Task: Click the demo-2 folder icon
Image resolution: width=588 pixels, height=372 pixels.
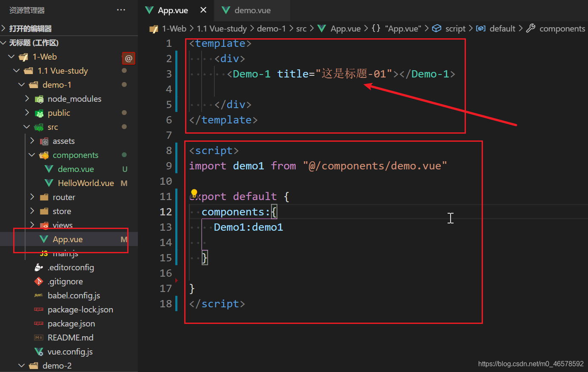Action: coord(34,366)
